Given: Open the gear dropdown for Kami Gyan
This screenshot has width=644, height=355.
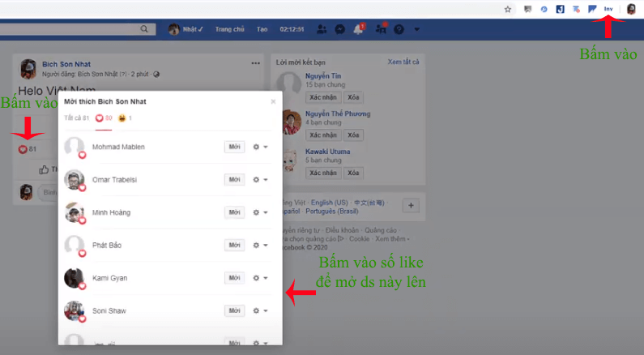Looking at the screenshot, I should [260, 278].
